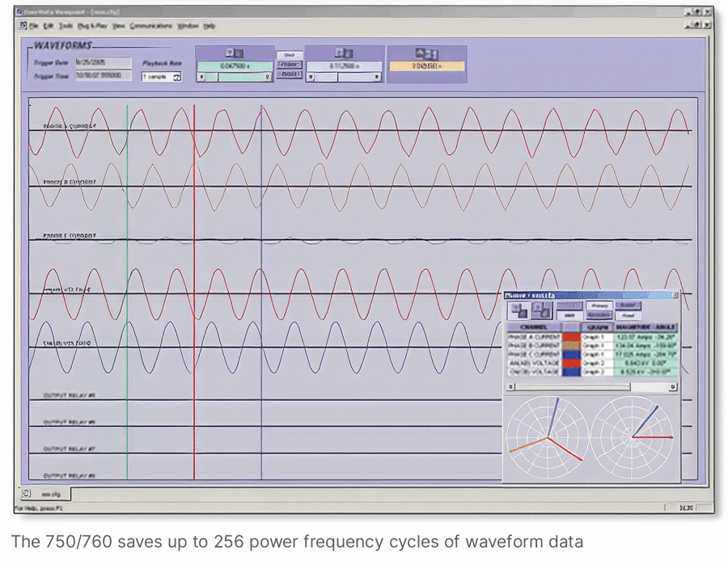Viewport: 728px width, 566px height.
Task: Adjust the cursor 2 position slider
Action: click(345, 78)
